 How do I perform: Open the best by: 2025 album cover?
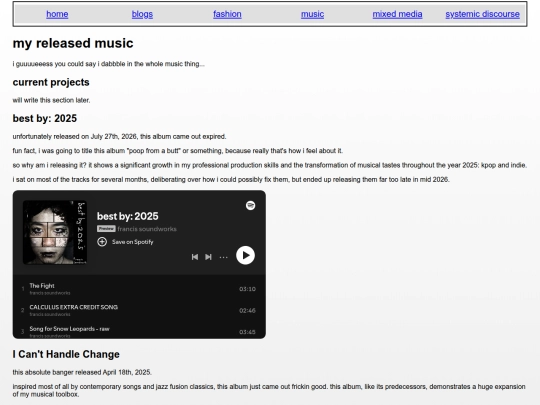[x=55, y=232]
